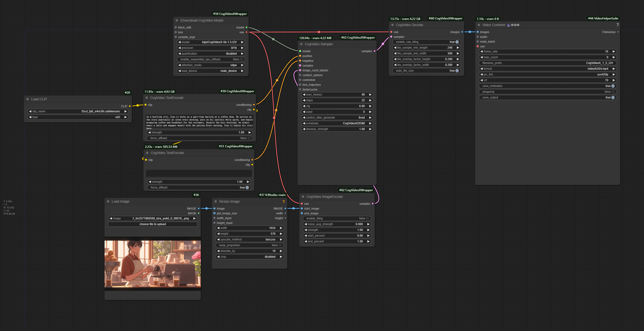Click the film camera icon on Video Combine title
The height and width of the screenshot is (331, 644).
[509, 25]
